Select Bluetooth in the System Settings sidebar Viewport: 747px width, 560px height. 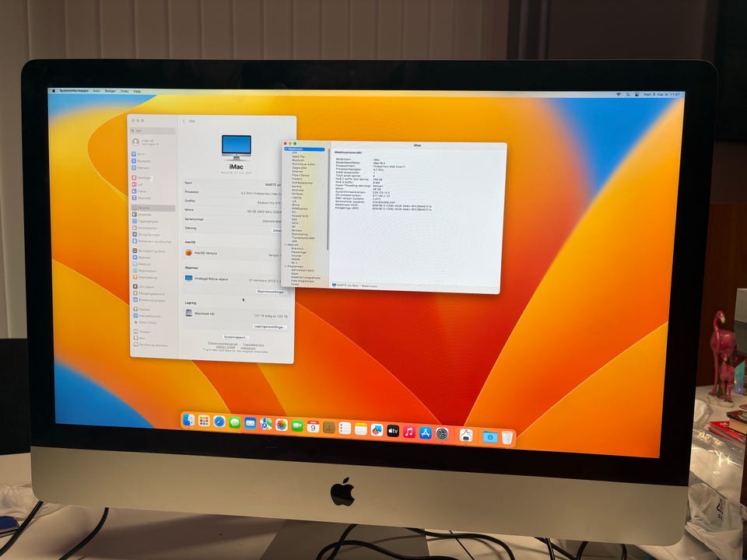pyautogui.click(x=141, y=161)
